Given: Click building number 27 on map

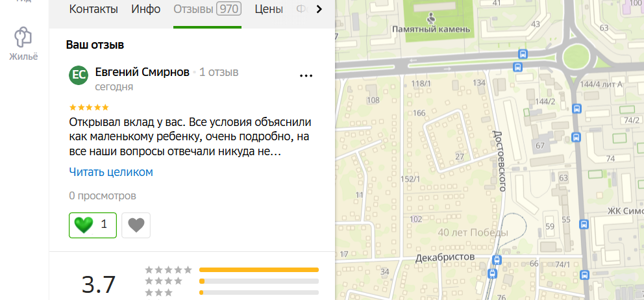Looking at the screenshot, I should pos(460,156).
